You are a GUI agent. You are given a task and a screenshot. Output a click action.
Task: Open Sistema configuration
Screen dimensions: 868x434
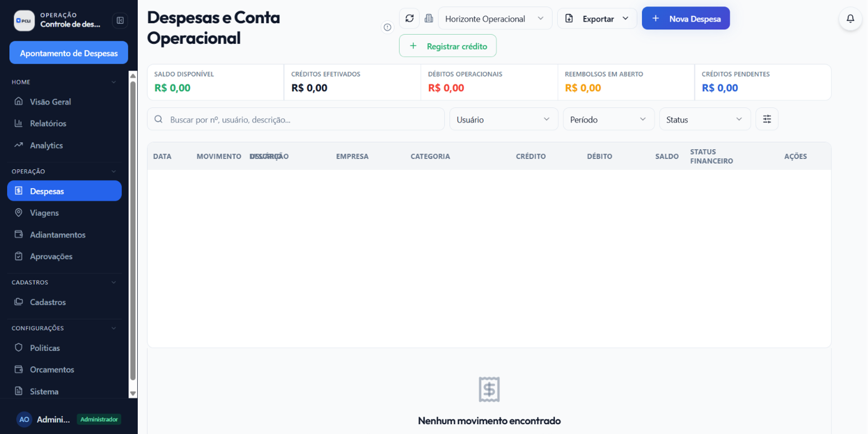pyautogui.click(x=64, y=391)
